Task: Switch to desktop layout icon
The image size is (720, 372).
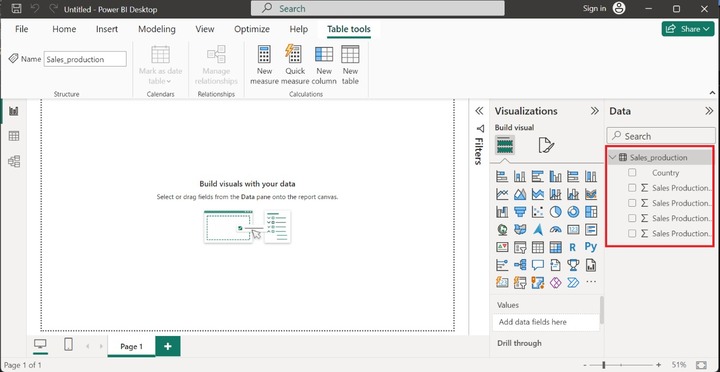Action: (x=40, y=344)
